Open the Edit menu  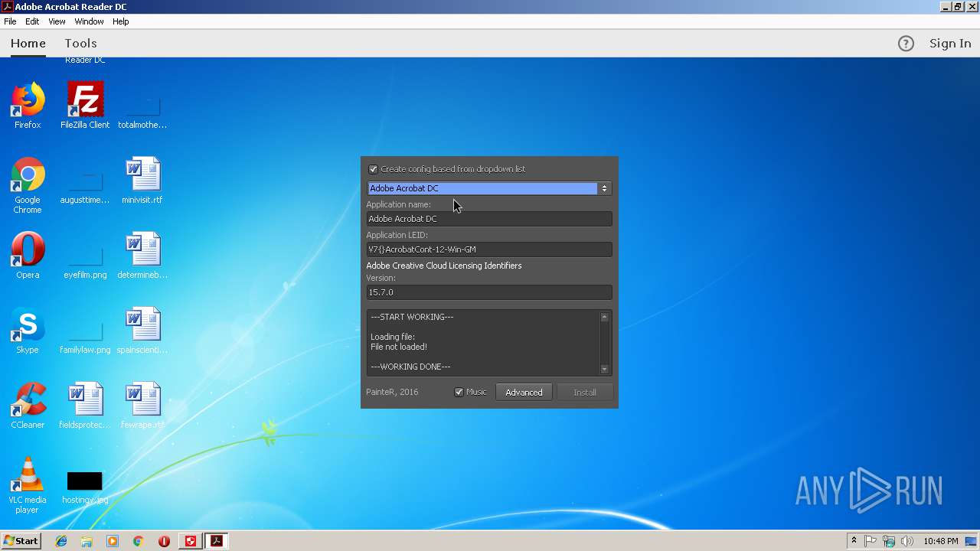pyautogui.click(x=32, y=21)
